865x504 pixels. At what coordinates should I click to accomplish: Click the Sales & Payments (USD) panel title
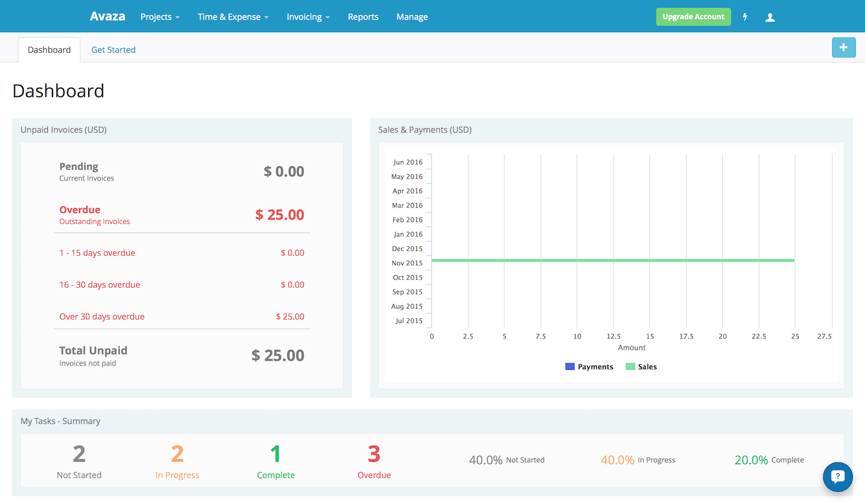coord(425,130)
